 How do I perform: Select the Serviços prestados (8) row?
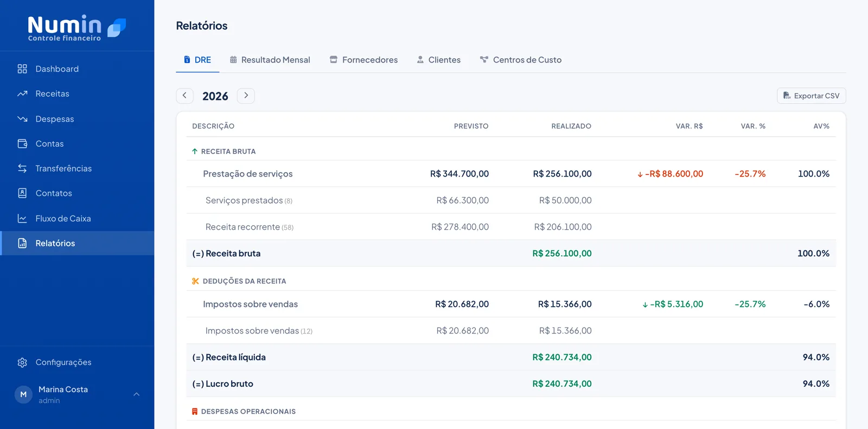511,200
